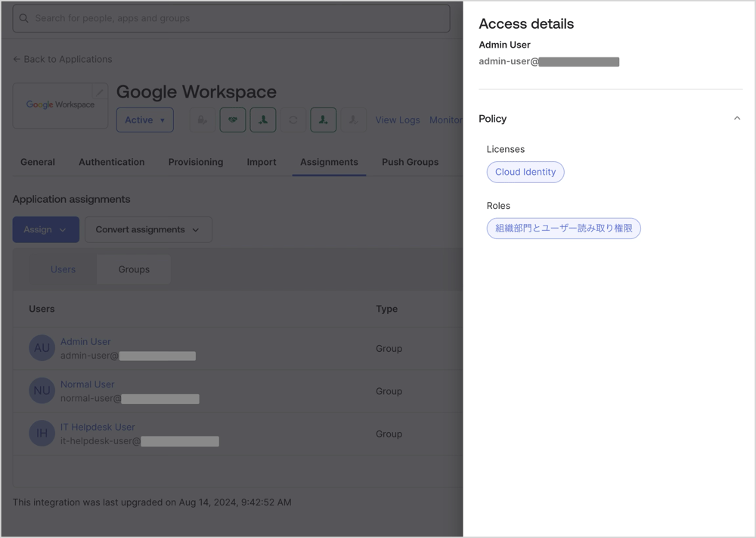Click the NU avatar for Normal User
This screenshot has height=538, width=756.
[x=42, y=391]
